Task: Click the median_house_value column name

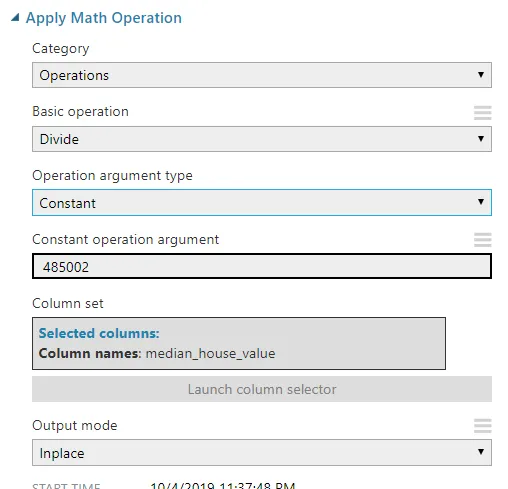Action: tap(211, 354)
